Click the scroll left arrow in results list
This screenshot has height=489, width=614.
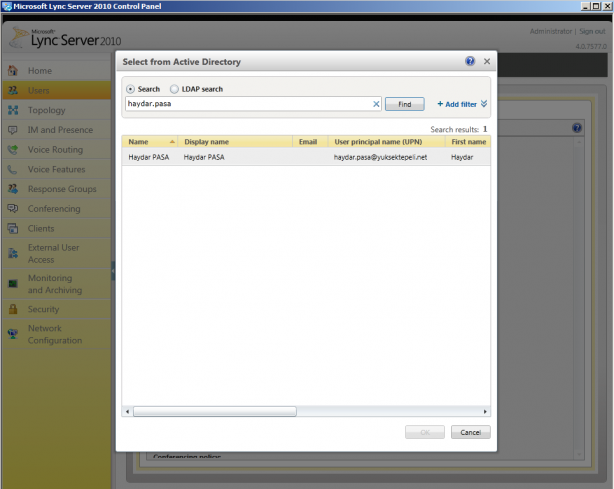tap(127, 411)
